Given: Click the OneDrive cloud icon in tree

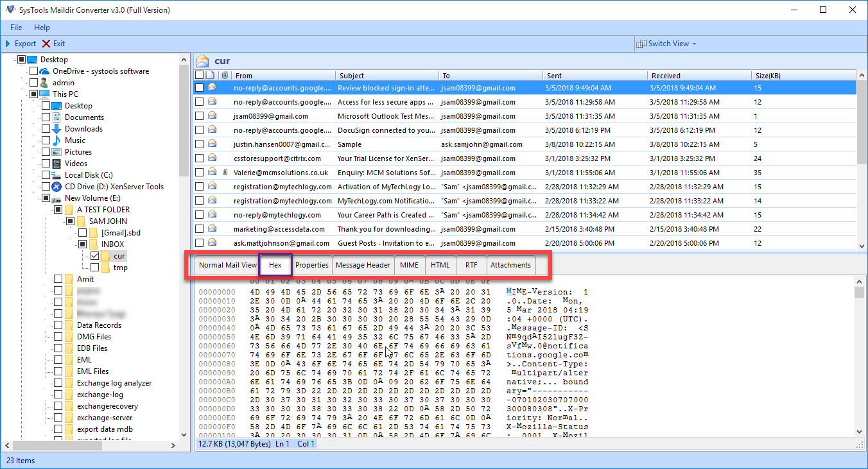Looking at the screenshot, I should pos(44,71).
